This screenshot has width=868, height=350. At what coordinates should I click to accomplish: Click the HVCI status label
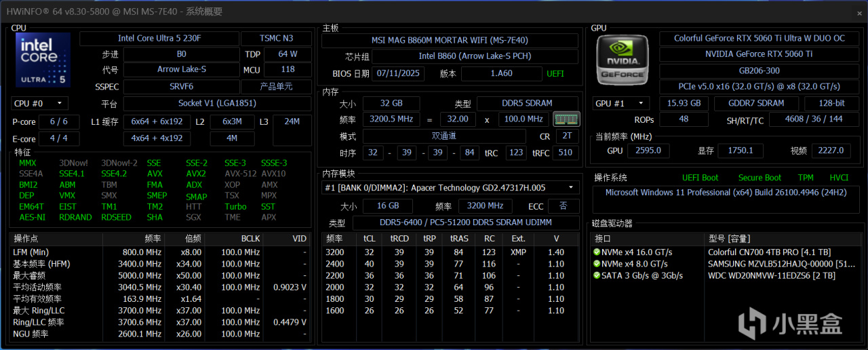[x=839, y=178]
